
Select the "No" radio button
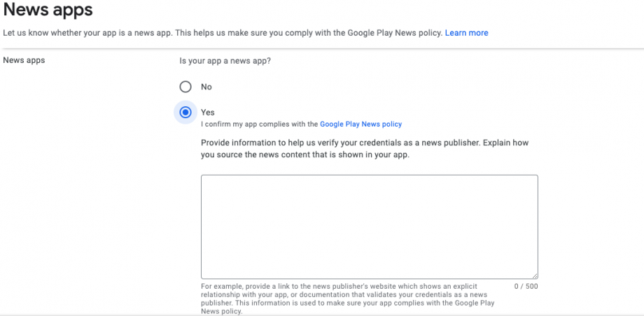[185, 87]
